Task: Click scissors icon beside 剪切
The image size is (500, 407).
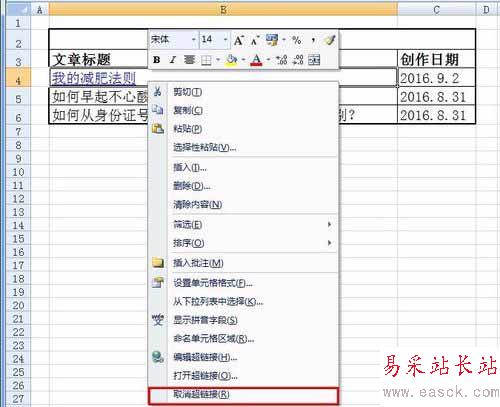Action: [x=158, y=91]
